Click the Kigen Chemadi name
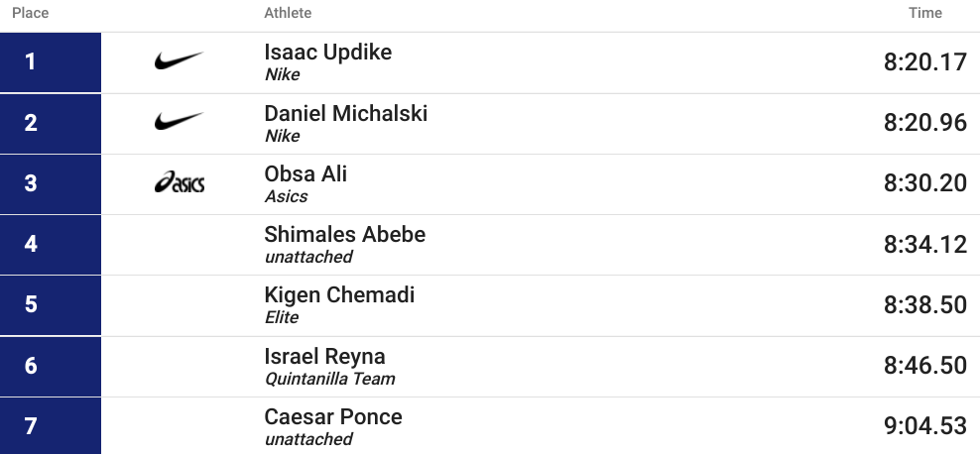This screenshot has height=454, width=980. point(339,294)
